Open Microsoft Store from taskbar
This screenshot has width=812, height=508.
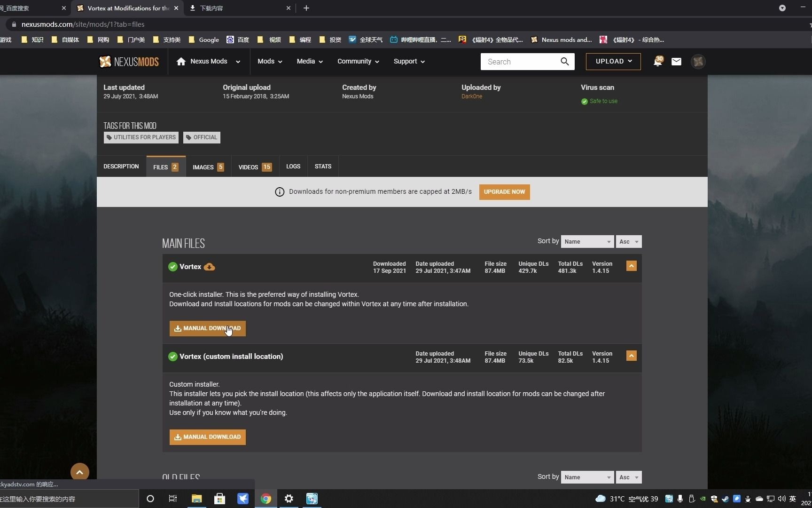(219, 499)
